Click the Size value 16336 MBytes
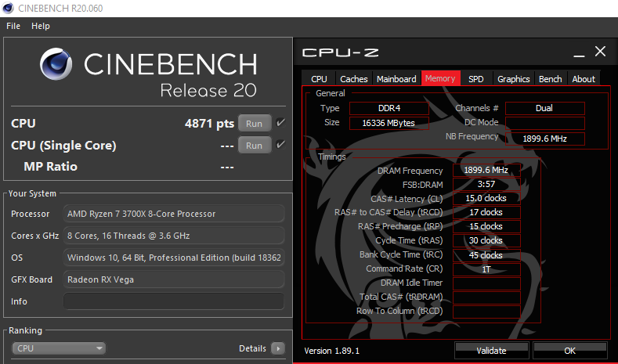This screenshot has height=364, width=618. [389, 123]
